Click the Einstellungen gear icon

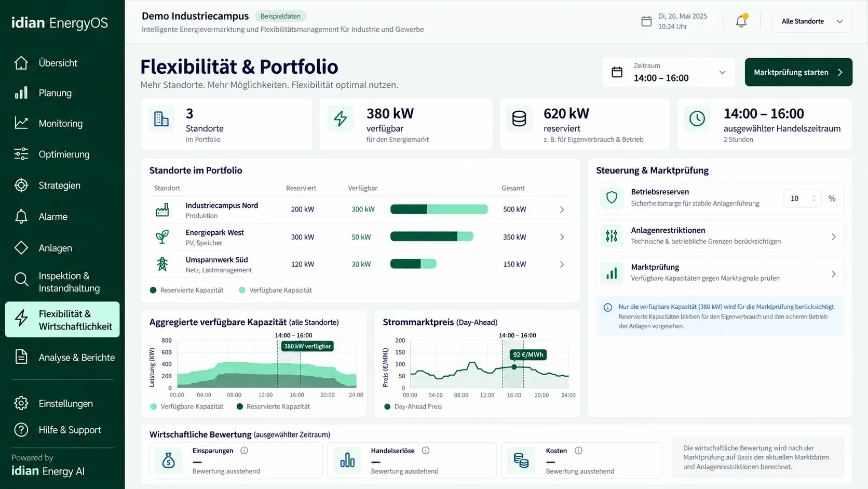[x=21, y=403]
